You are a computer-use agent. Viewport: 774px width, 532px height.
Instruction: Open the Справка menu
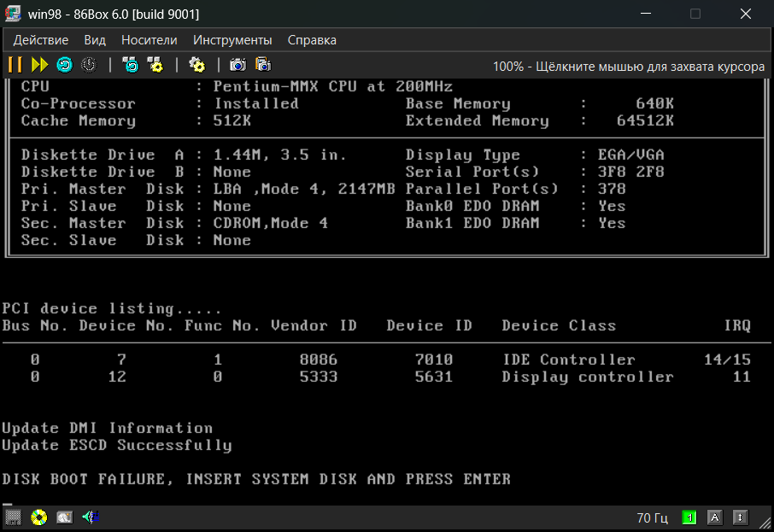(312, 40)
